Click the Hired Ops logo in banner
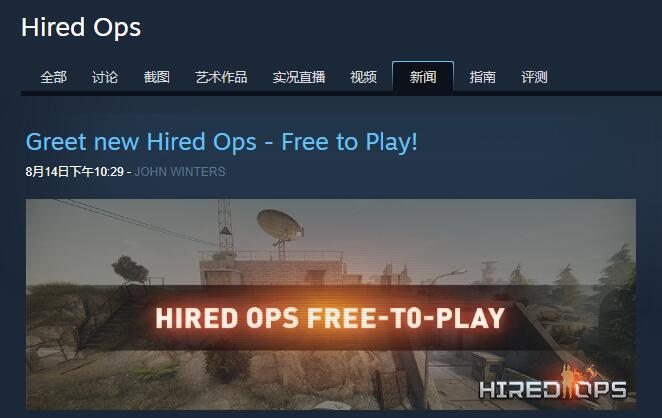Screen dimensions: 662x418 point(553,383)
